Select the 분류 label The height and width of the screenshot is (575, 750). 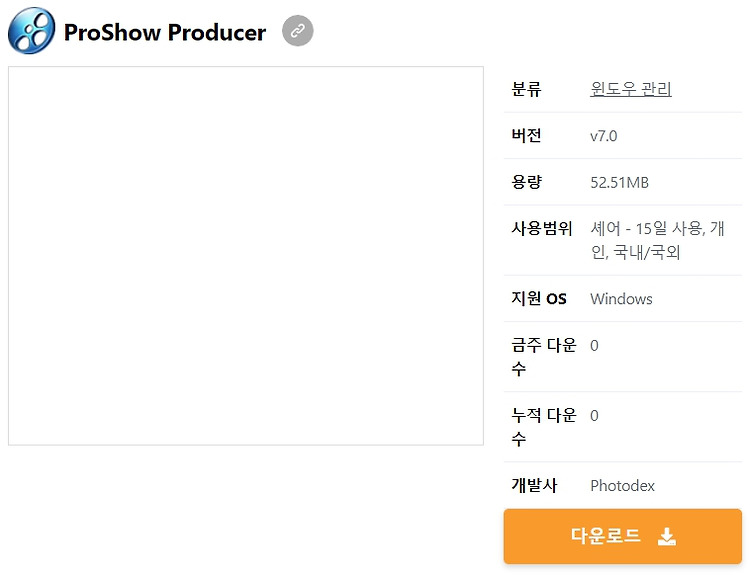[526, 89]
